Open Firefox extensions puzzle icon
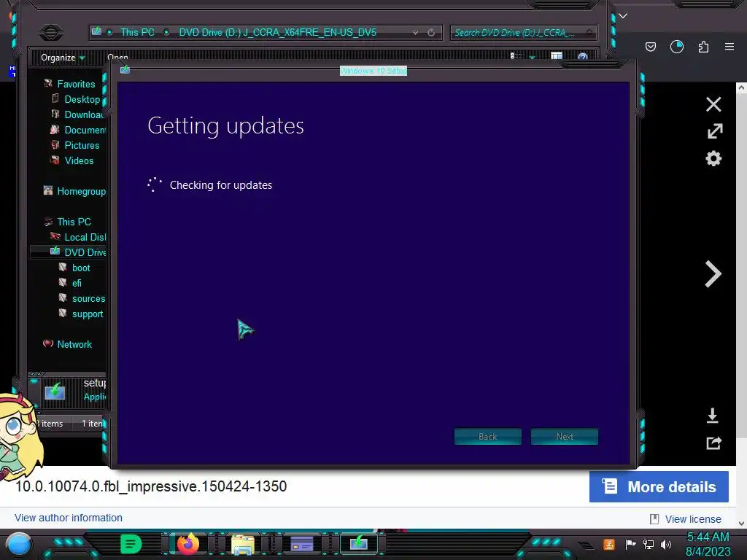The image size is (747, 560). pyautogui.click(x=703, y=47)
